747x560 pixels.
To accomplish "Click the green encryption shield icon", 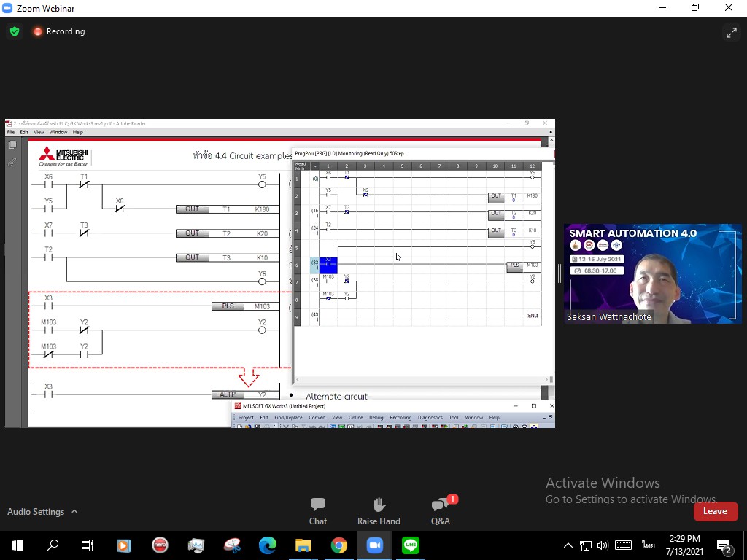I will point(15,31).
